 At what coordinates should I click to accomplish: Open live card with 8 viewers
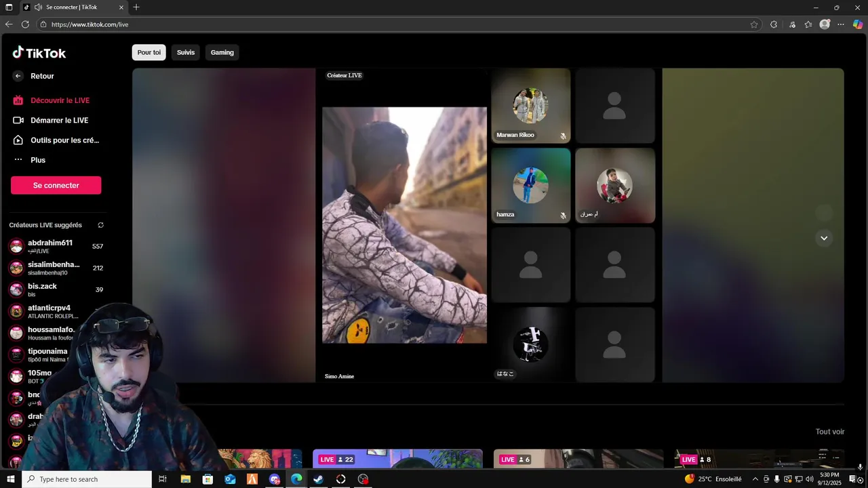click(759, 459)
